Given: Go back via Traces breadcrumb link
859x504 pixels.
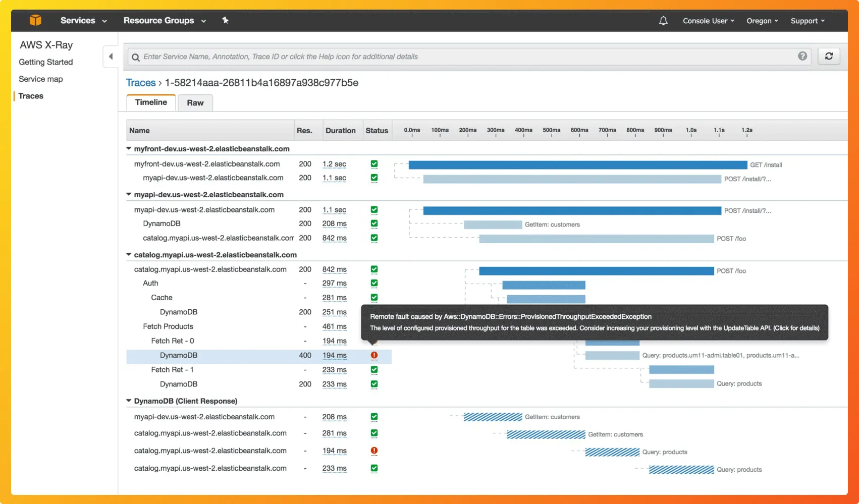Looking at the screenshot, I should (141, 83).
